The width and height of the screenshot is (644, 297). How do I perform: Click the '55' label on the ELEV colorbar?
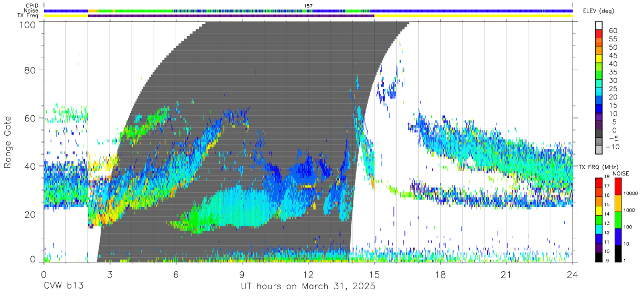pyautogui.click(x=613, y=39)
